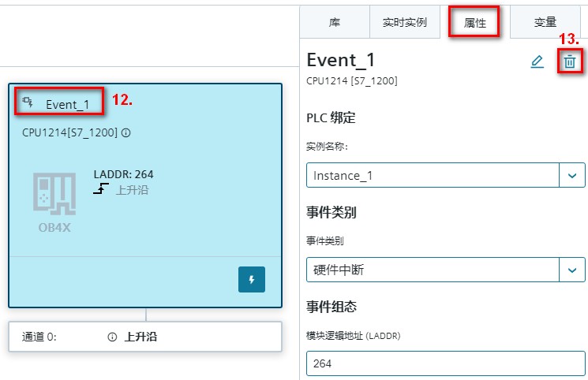Click the Event_1 heading in properties panel

341,60
